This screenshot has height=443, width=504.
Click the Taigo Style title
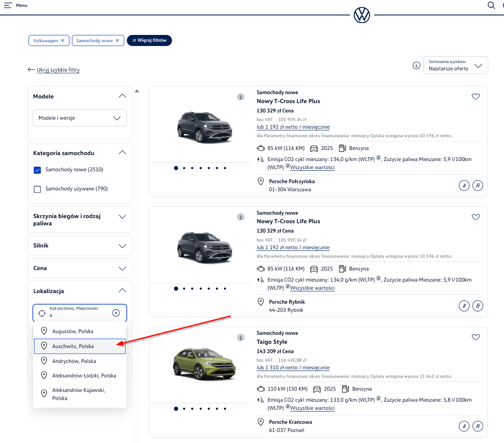[272, 342]
